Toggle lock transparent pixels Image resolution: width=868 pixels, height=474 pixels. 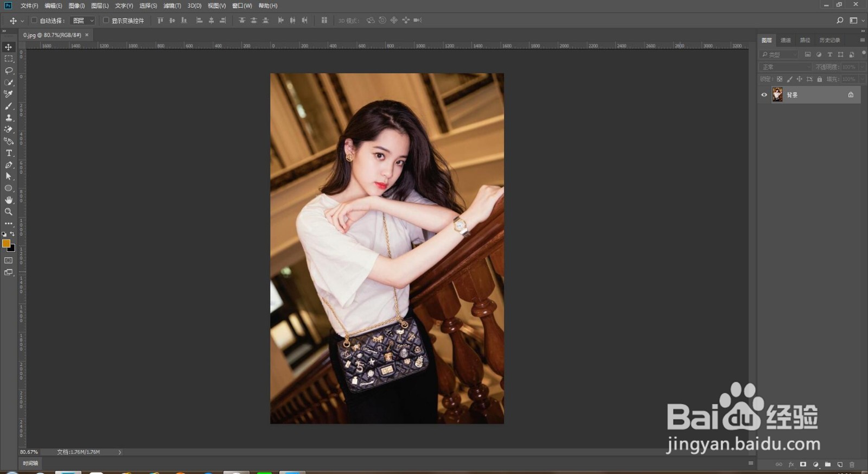coord(780,79)
